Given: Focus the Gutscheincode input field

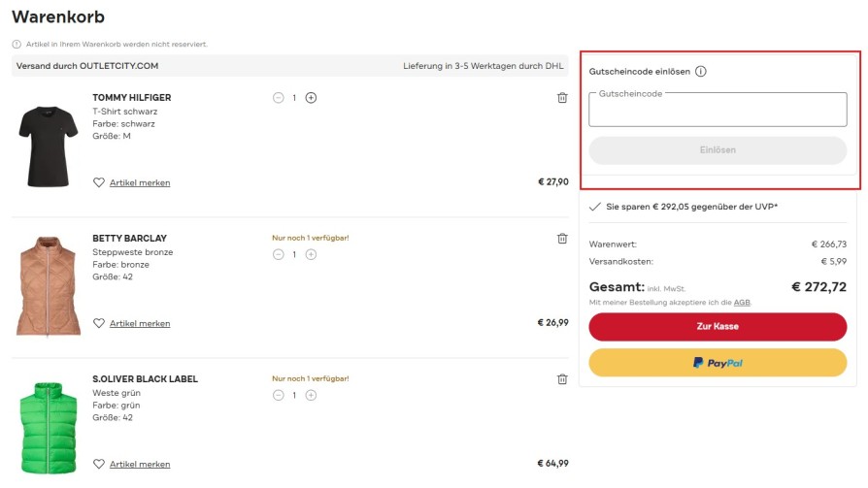Looking at the screenshot, I should [x=718, y=110].
